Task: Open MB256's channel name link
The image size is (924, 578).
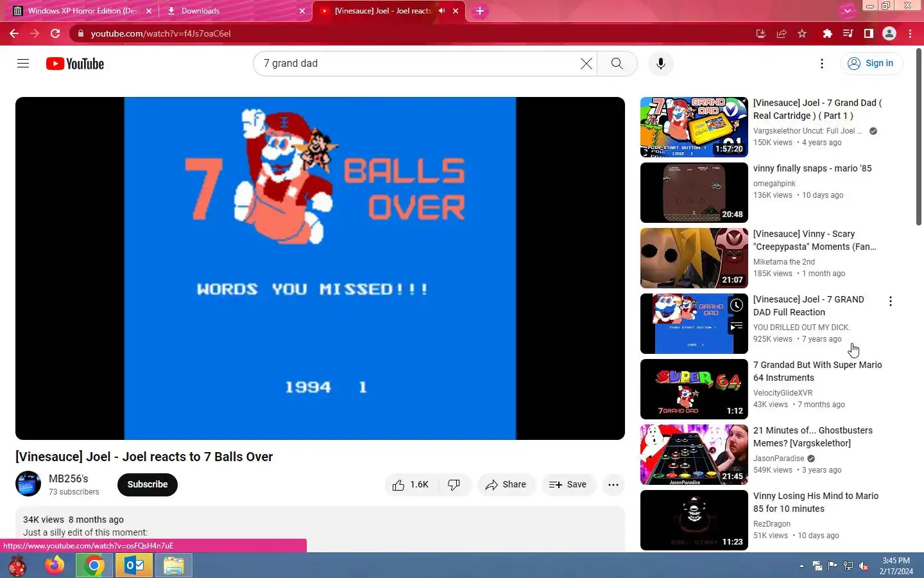Action: 69,478
